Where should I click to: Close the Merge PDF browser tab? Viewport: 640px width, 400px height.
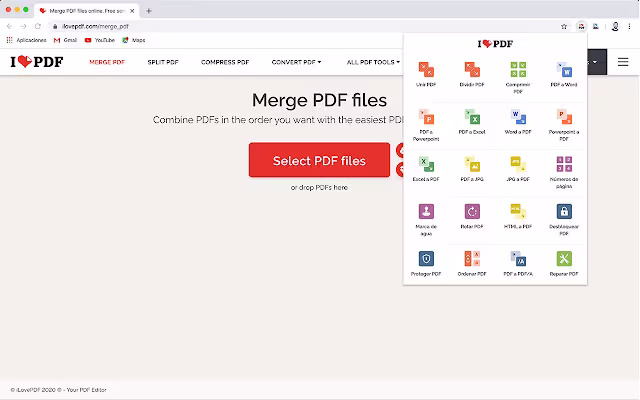[132, 11]
